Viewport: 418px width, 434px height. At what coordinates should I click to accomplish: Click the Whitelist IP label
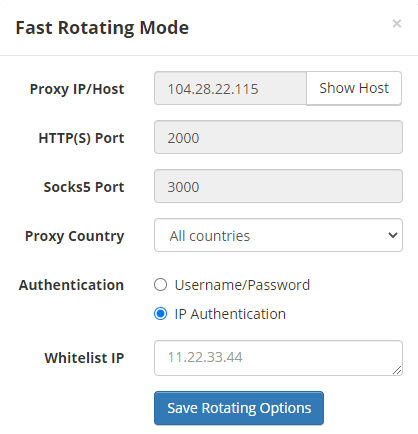point(84,358)
